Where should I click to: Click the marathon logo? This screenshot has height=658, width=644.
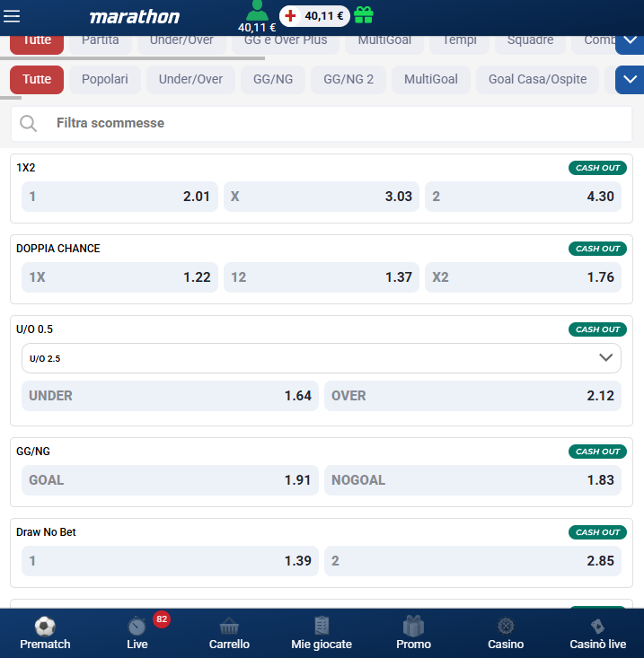(x=135, y=17)
